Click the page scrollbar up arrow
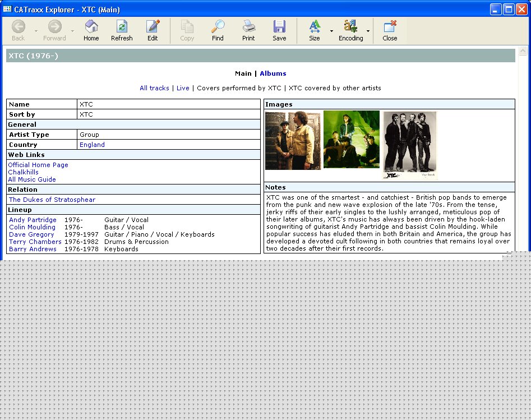This screenshot has width=531, height=420. pyautogui.click(x=523, y=51)
